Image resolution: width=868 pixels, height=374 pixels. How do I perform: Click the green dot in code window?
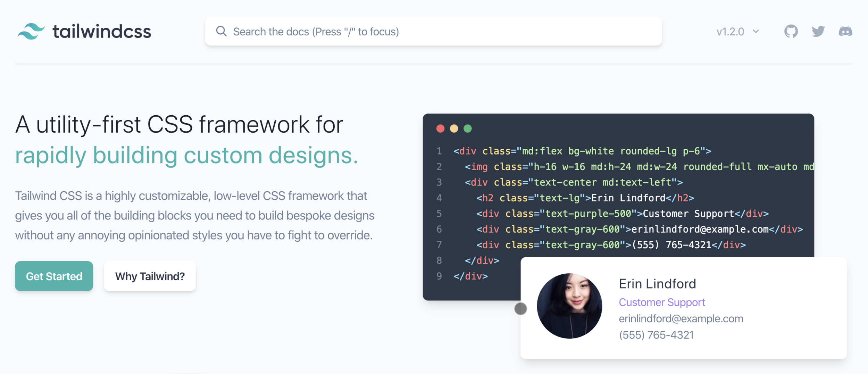tap(468, 128)
